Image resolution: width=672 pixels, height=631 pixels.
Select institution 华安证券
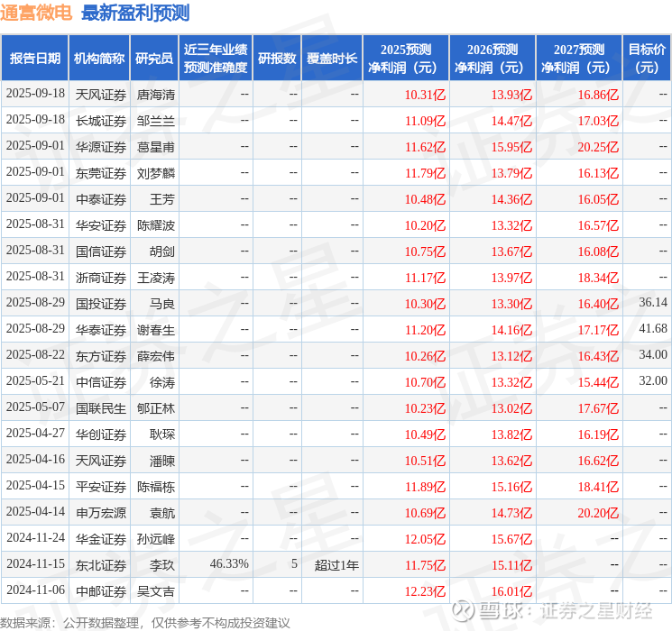click(x=101, y=225)
